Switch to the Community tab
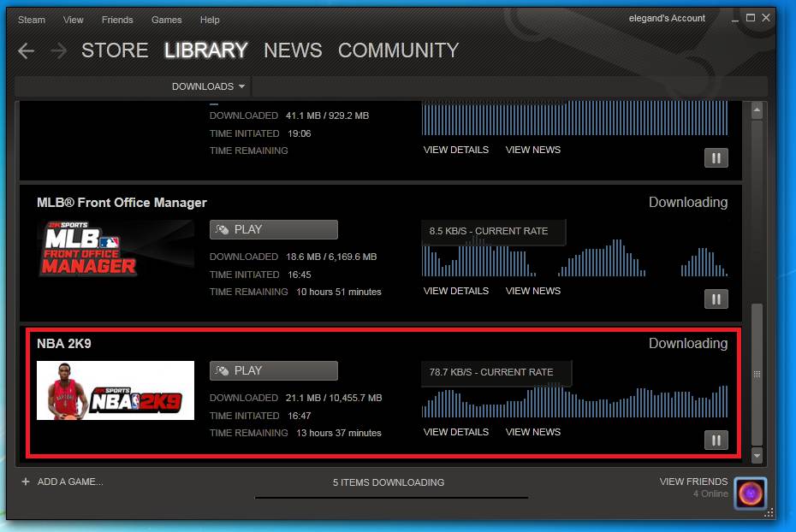Screen dimensions: 796x532 (x=399, y=50)
